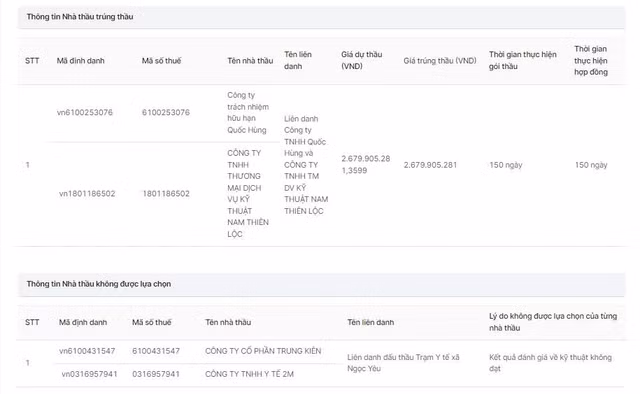Click '150 ngày' under Thời gian thực hiện gói thầu
Screen dimensions: 640x394
click(x=506, y=165)
